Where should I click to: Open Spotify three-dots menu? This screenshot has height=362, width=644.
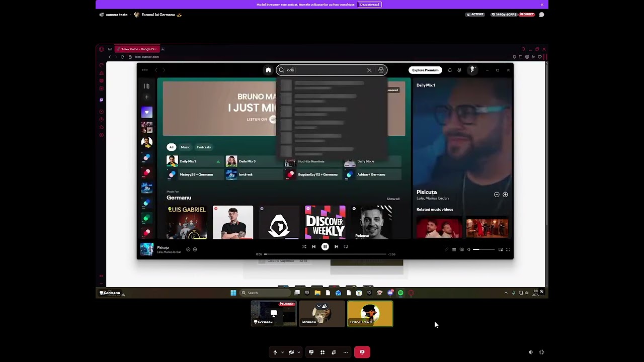point(145,70)
